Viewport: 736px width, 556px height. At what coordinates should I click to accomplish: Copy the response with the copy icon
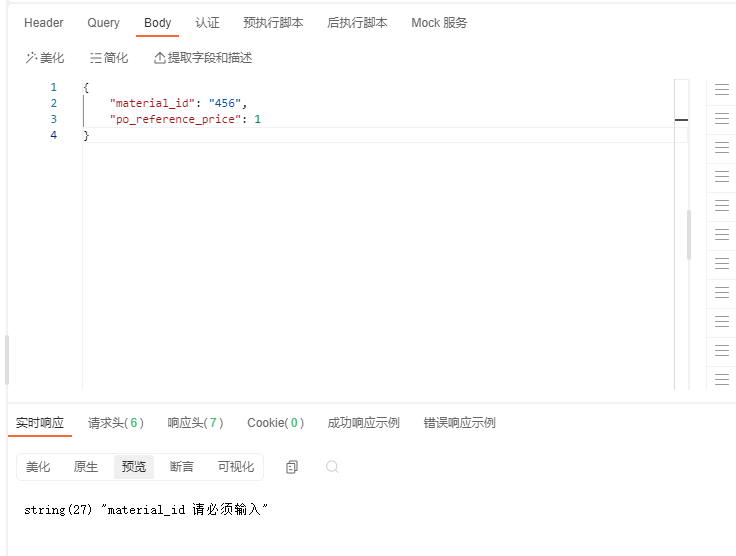click(x=292, y=467)
